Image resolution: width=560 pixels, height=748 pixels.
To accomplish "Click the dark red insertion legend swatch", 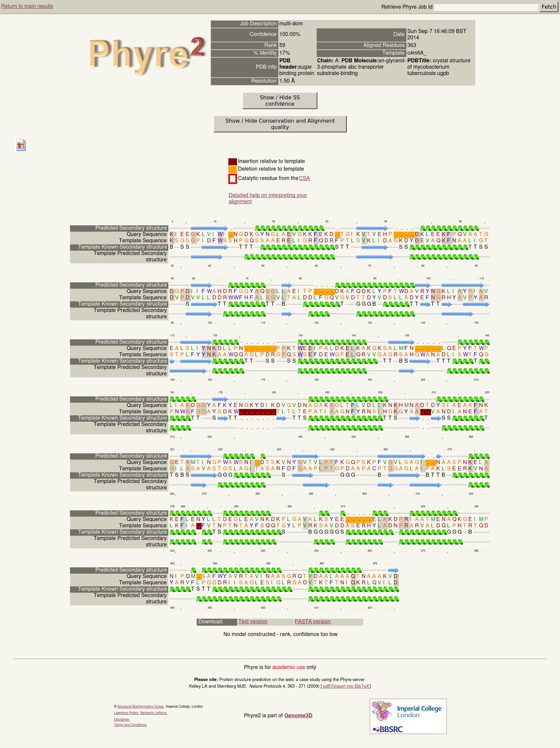I will pos(232,162).
